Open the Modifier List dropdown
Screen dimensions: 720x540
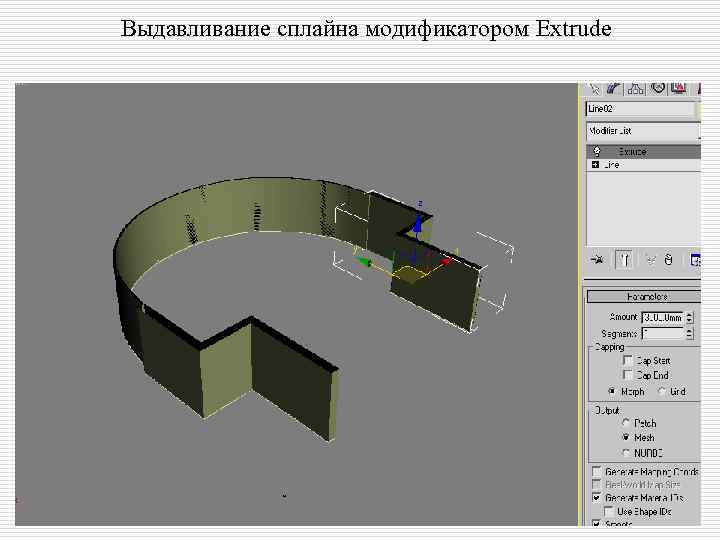pyautogui.click(x=643, y=131)
